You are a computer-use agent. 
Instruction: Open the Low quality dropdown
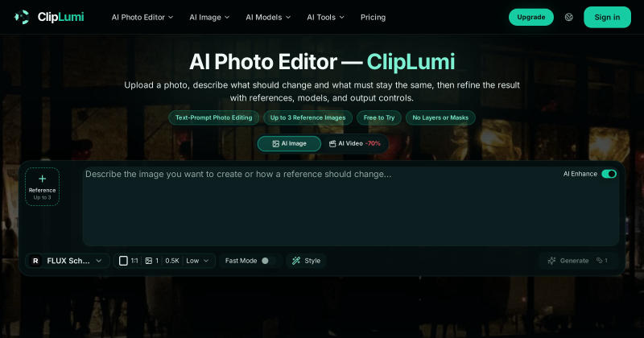pos(197,261)
